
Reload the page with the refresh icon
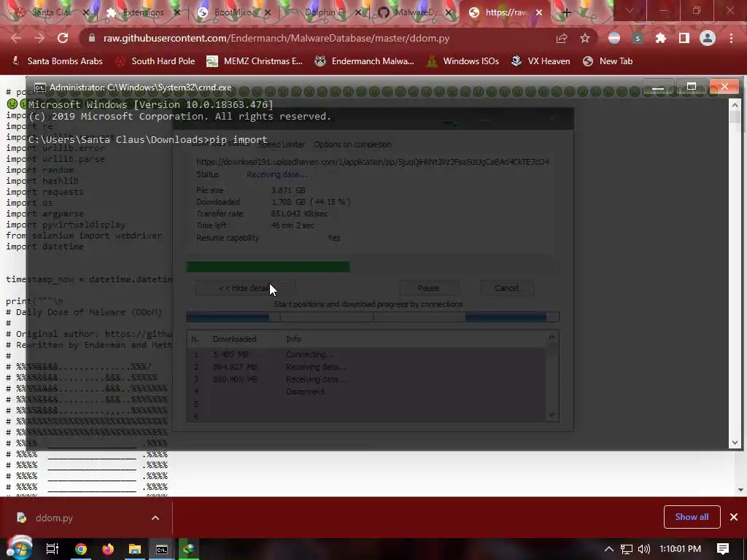click(x=63, y=38)
